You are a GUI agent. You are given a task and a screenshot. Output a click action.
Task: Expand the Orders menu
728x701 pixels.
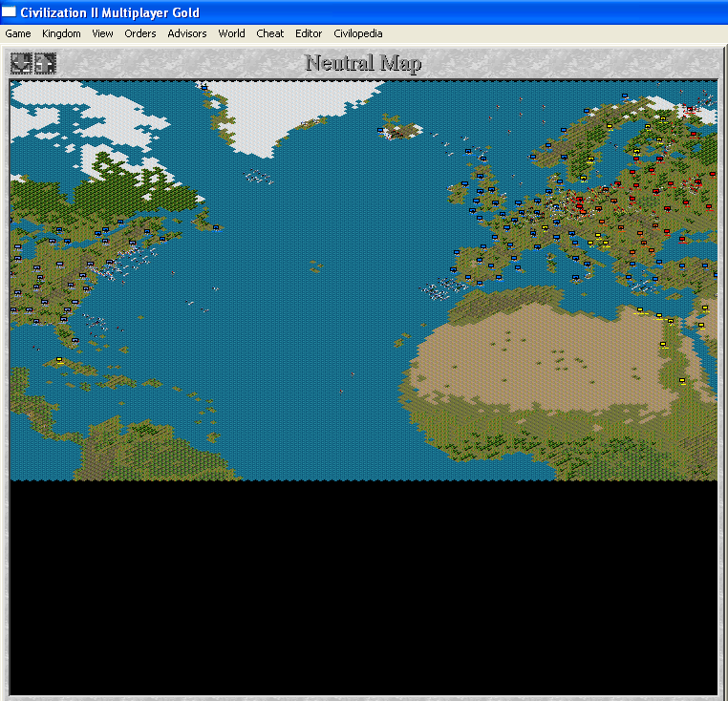click(x=140, y=33)
